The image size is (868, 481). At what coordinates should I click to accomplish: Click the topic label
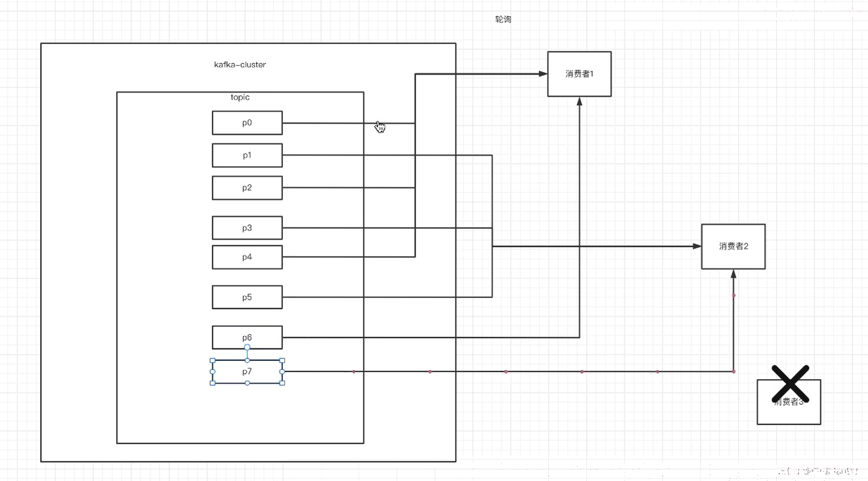240,97
